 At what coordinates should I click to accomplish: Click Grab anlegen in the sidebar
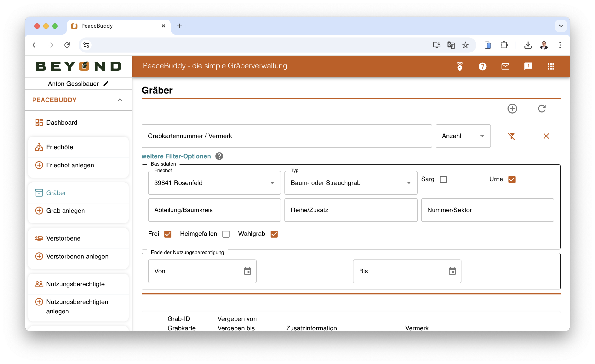tap(65, 211)
